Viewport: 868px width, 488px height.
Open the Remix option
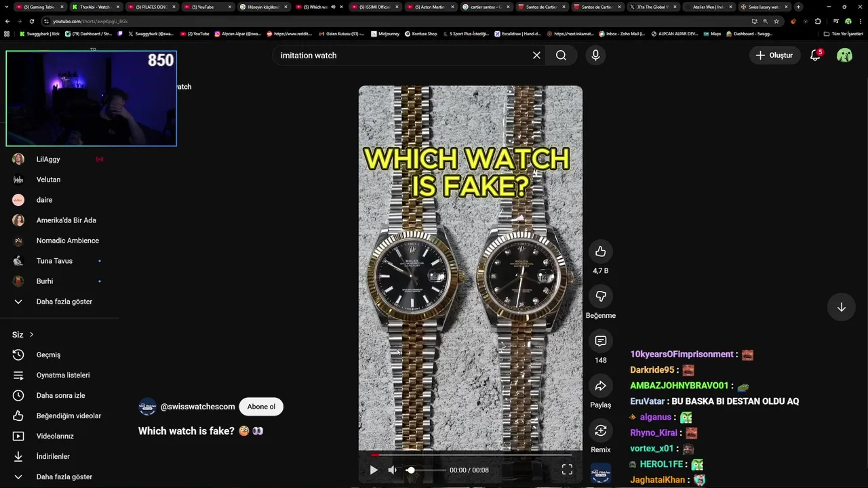point(600,430)
